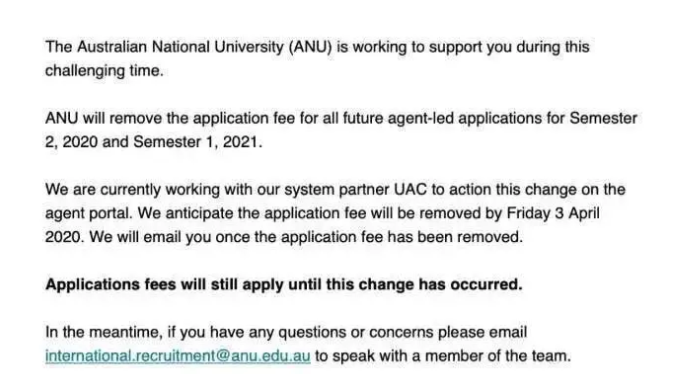Image resolution: width=679 pixels, height=374 pixels.
Task: Open the international.recruitment@anu.edu.au email link
Action: [178, 356]
